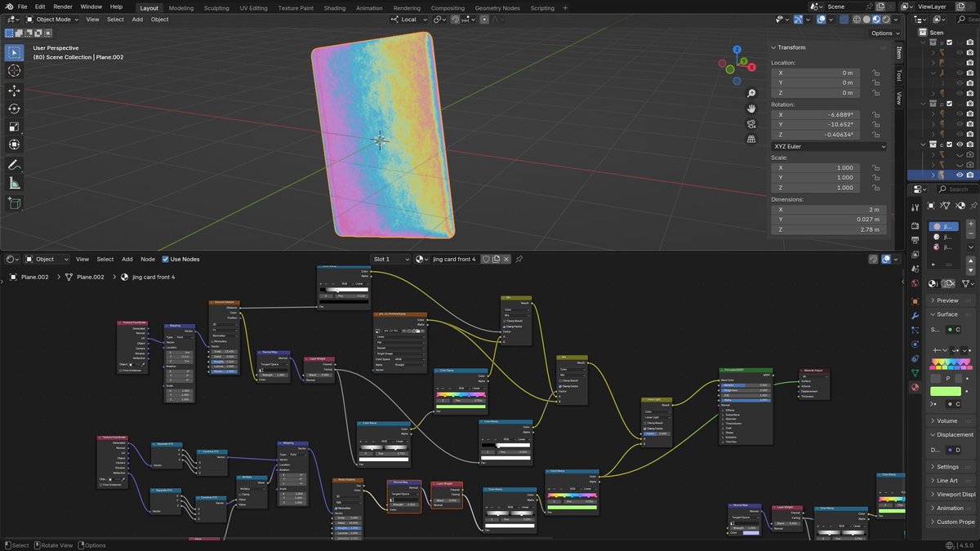
Task: Toggle render visibility of selected outliner row
Action: tap(970, 175)
